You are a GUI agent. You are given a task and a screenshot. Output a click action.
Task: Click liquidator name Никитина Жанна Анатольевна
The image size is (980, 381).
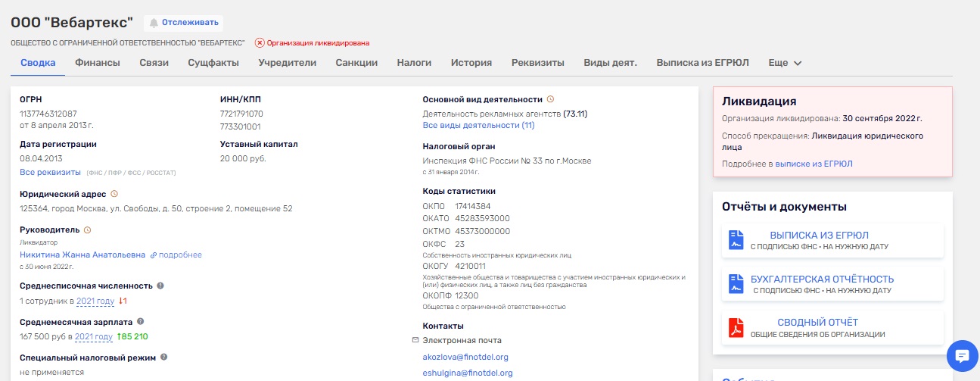point(82,255)
